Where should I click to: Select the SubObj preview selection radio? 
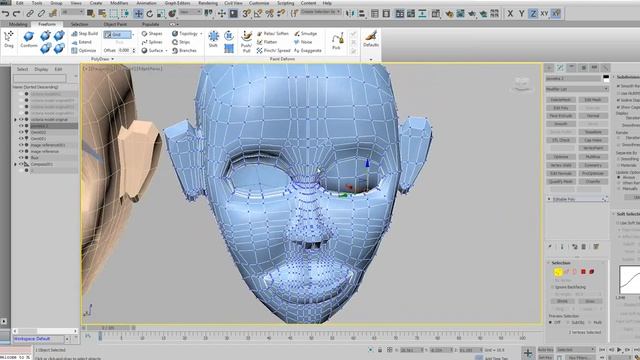click(568, 322)
